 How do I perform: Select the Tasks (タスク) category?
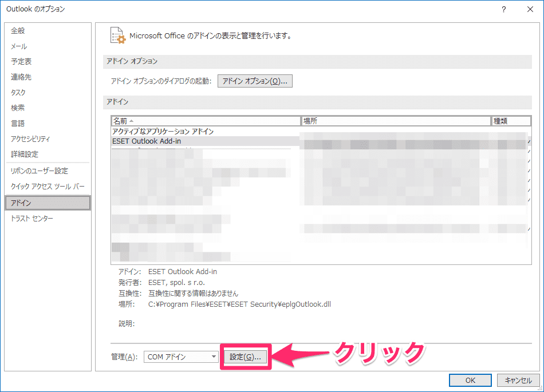click(x=18, y=93)
